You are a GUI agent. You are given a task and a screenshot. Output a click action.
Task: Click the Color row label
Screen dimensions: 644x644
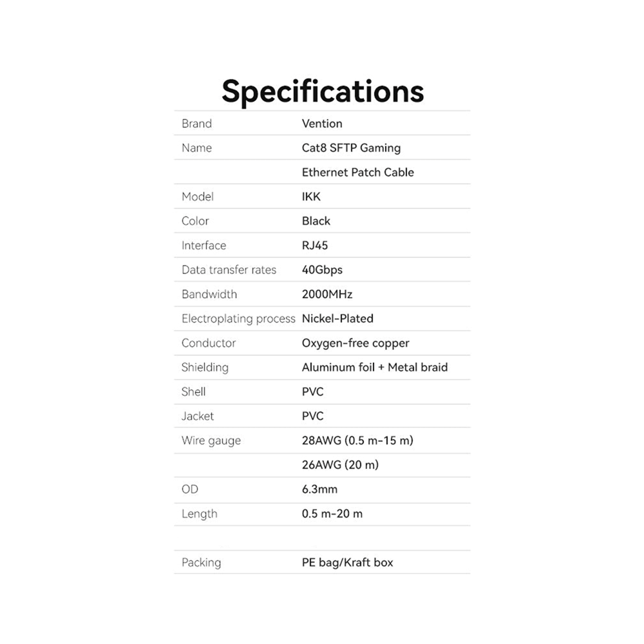pyautogui.click(x=195, y=221)
